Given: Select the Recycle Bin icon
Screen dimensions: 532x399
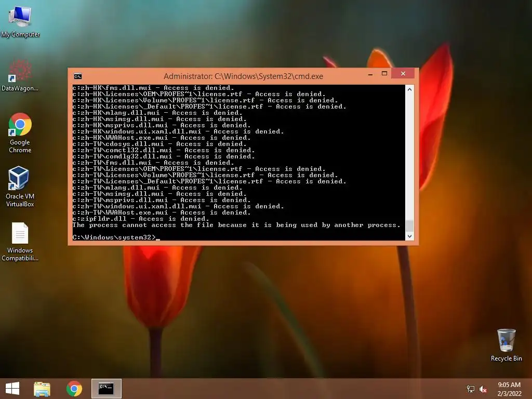Looking at the screenshot, I should coord(506,345).
